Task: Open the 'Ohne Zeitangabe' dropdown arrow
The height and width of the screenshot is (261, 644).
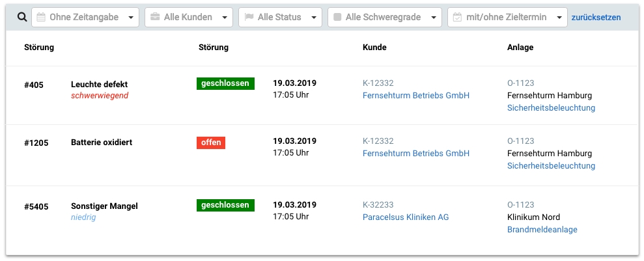Action: click(130, 18)
